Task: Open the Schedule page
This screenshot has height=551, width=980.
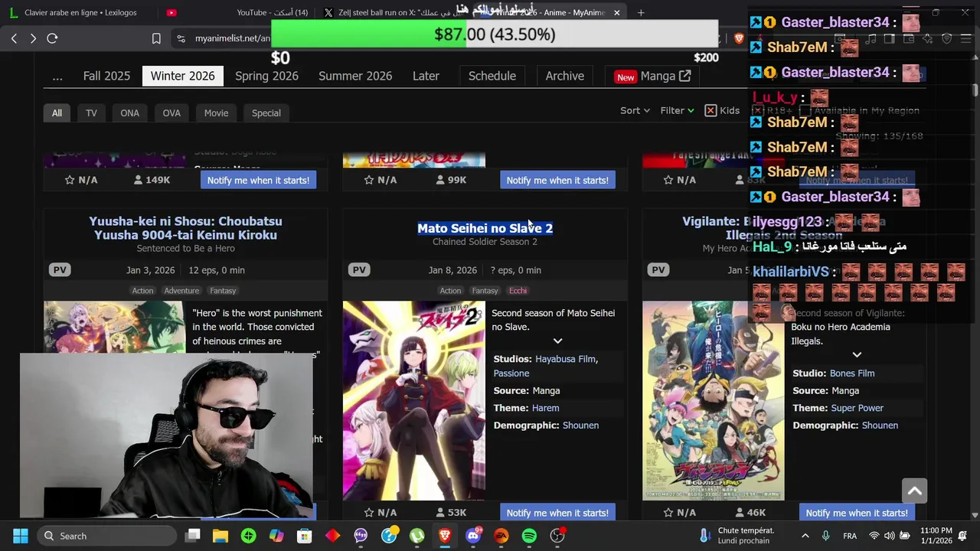Action: pyautogui.click(x=492, y=76)
